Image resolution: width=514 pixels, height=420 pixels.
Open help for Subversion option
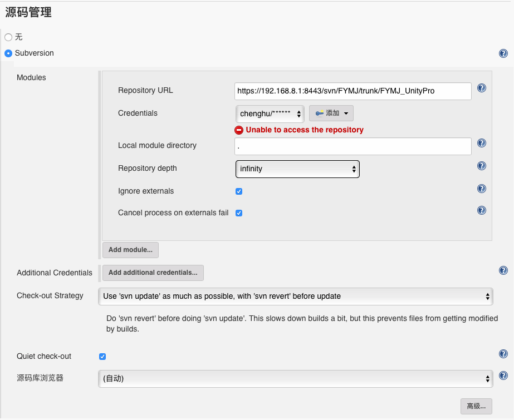tap(503, 53)
